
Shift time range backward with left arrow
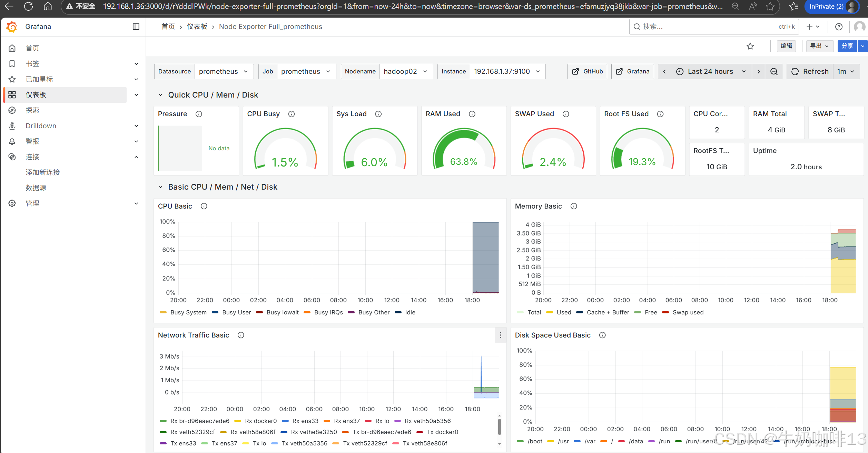click(x=664, y=71)
